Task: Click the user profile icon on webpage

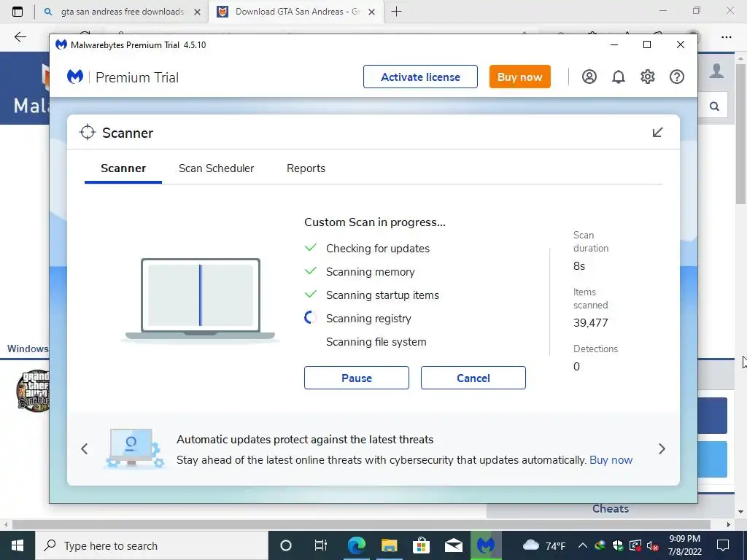Action: point(716,71)
